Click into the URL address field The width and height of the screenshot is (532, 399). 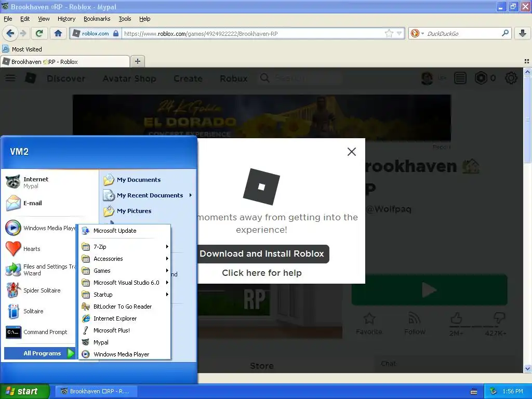pyautogui.click(x=253, y=34)
